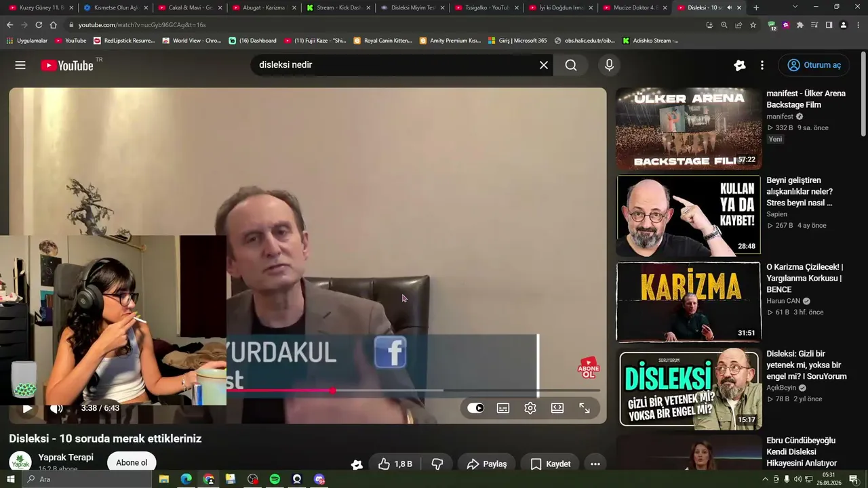Open 'Beyni geliştiren alışkanlıklar neler?' video title
This screenshot has width=868, height=488.
point(800,191)
